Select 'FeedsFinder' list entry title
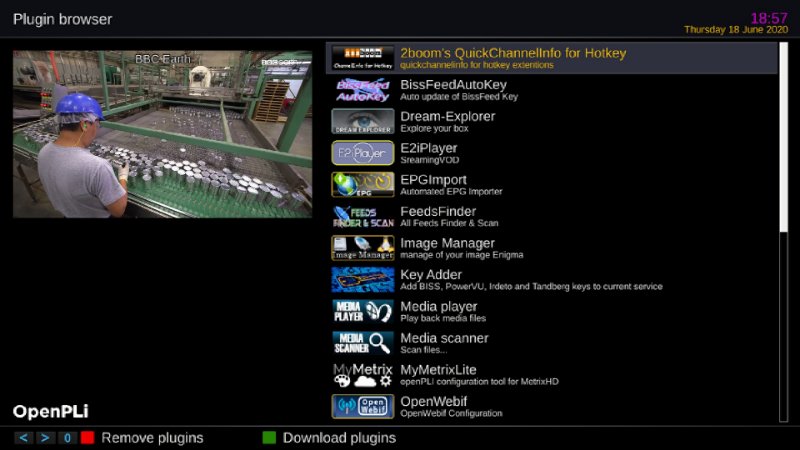 click(x=438, y=211)
